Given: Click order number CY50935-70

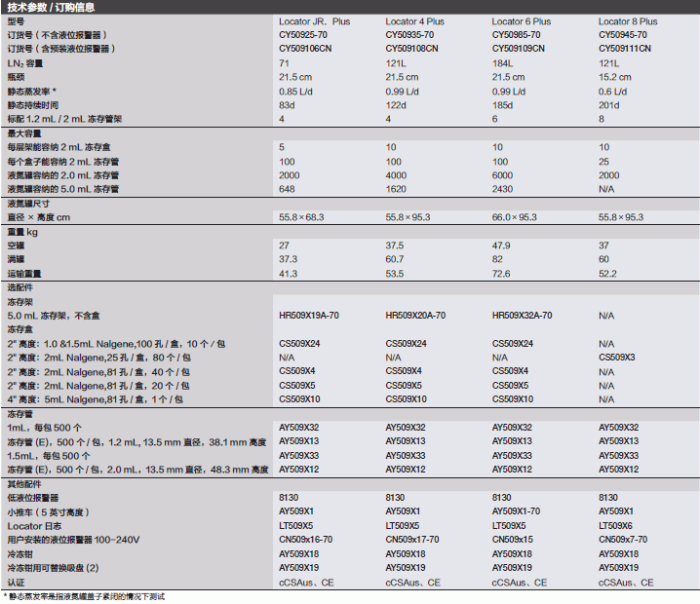Looking at the screenshot, I should 409,35.
